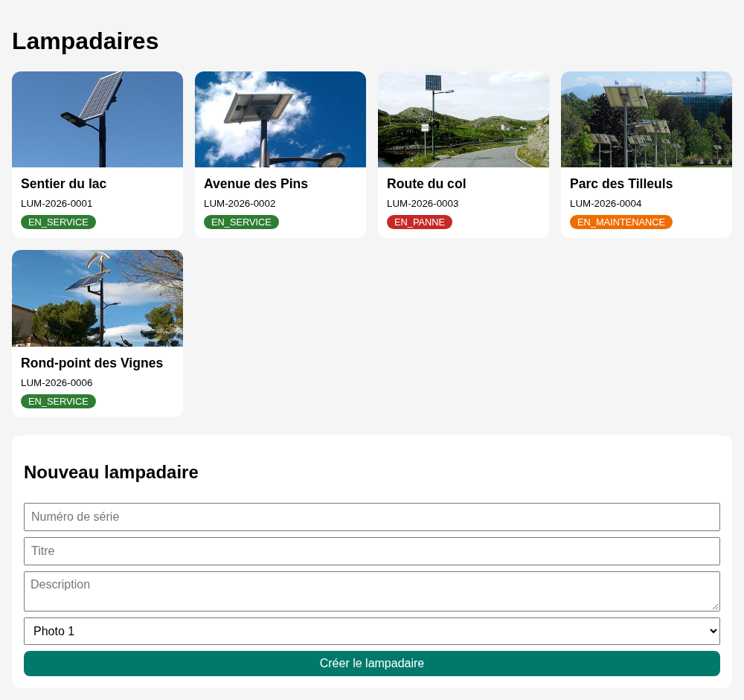Click the Créer le lampadaire button
Viewport: 744px width, 700px height.
[x=372, y=664]
